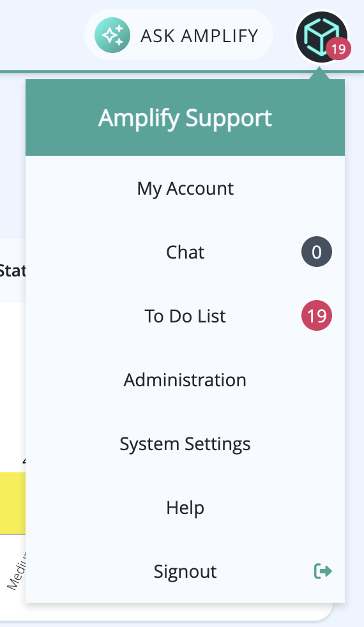364x627 pixels.
Task: Select Chat in the user menu
Action: 185,252
